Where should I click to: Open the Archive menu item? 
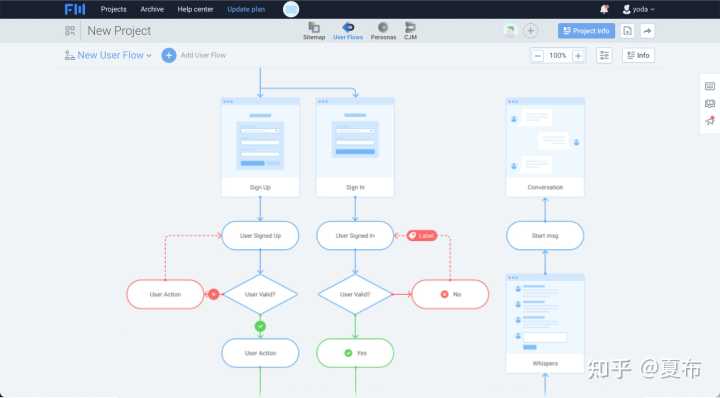pyautogui.click(x=152, y=9)
